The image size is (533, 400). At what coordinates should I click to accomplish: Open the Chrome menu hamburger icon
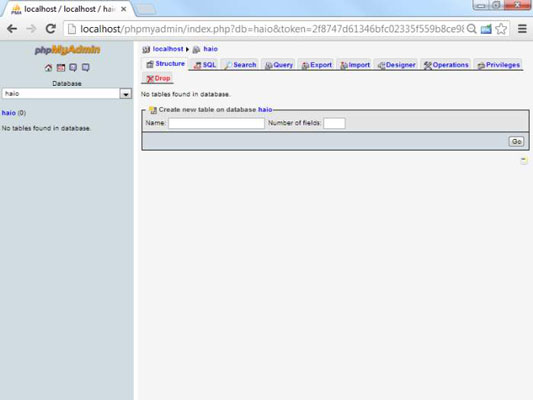[x=522, y=29]
